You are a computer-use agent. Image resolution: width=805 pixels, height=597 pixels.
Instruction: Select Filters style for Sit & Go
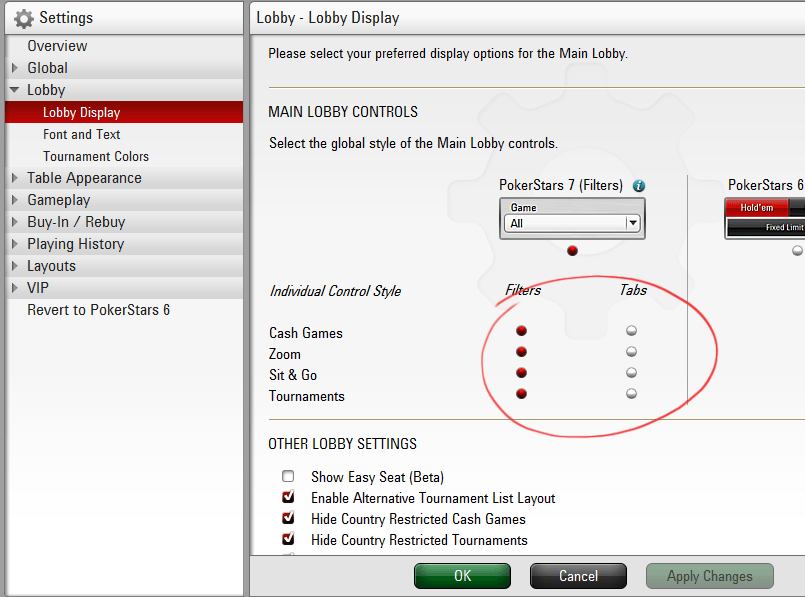click(522, 373)
